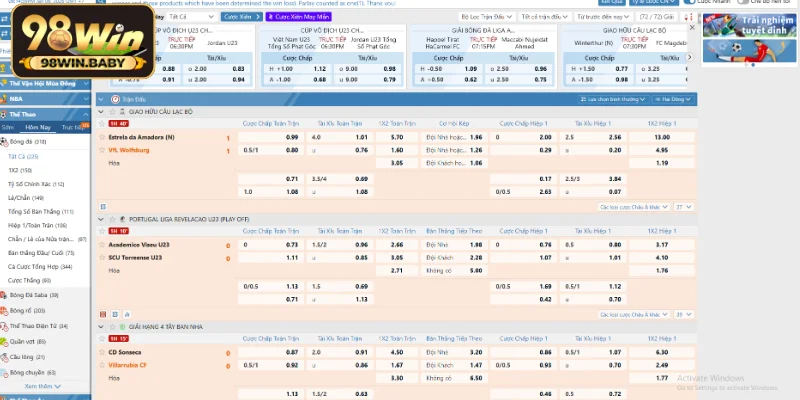Click odds 4.50 for CD Sonseca

[x=397, y=353]
